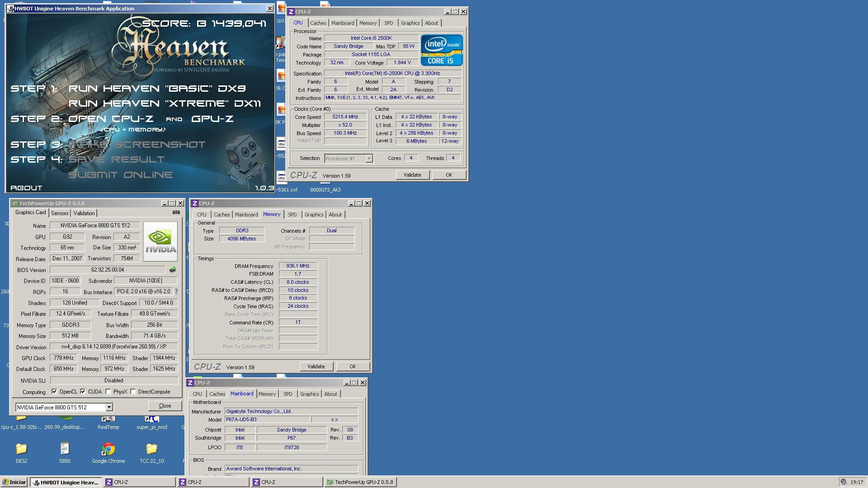Image resolution: width=868 pixels, height=488 pixels.
Task: Click the Save Result option
Action: tap(116, 160)
